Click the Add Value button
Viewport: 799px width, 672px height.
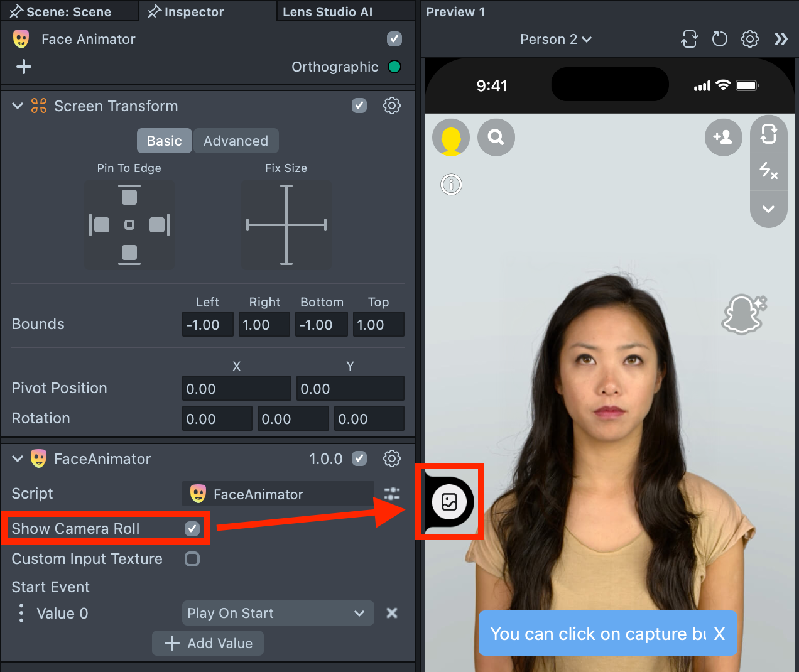click(x=208, y=643)
